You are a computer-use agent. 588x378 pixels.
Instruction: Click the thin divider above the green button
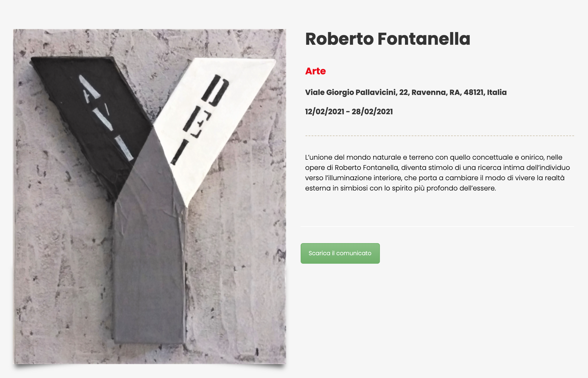[x=437, y=226]
